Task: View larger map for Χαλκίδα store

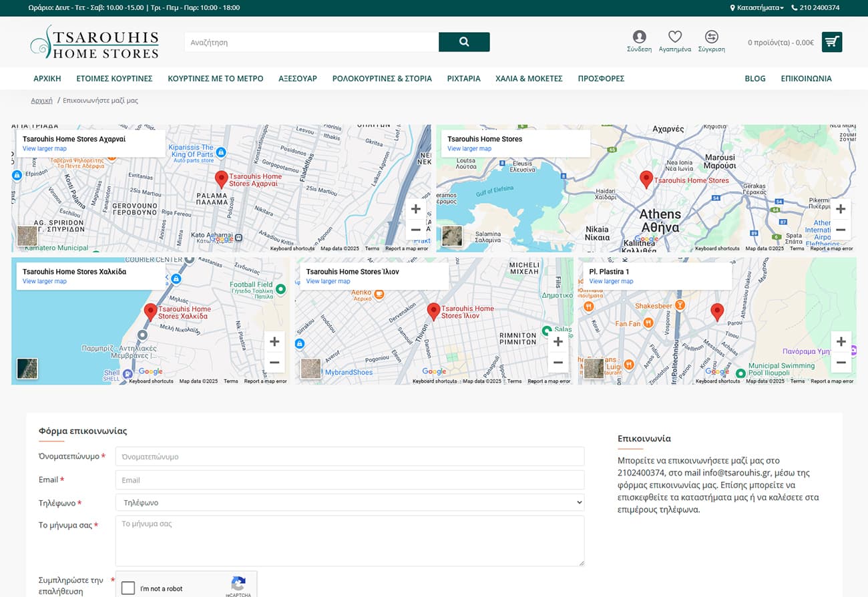Action: (x=45, y=281)
